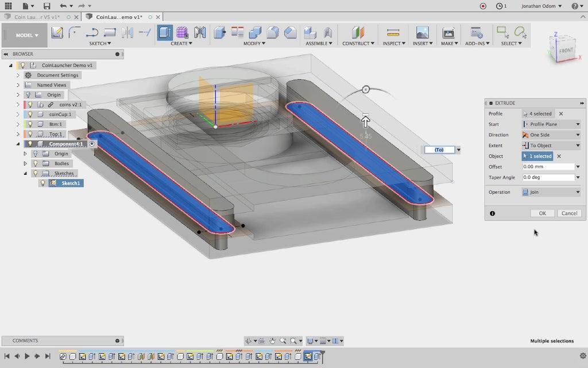Open the Extent dropdown set To Object
The image size is (588, 368).
551,145
